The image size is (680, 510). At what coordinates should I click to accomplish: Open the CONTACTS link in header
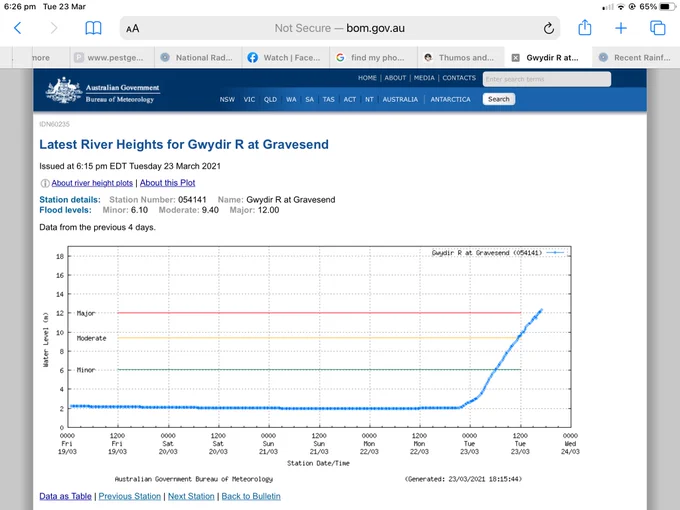click(x=459, y=78)
